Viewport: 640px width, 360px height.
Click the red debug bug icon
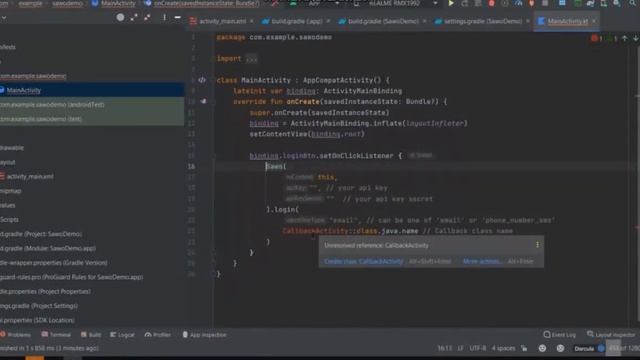(x=491, y=4)
